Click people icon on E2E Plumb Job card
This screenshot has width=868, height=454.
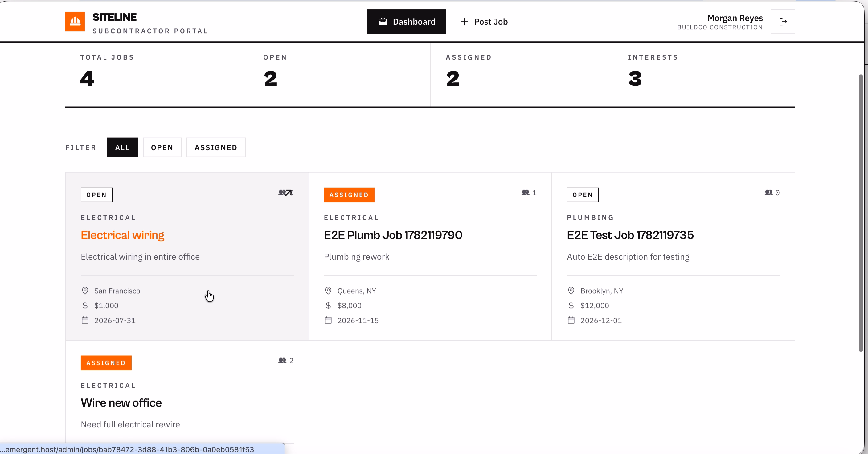pyautogui.click(x=526, y=192)
